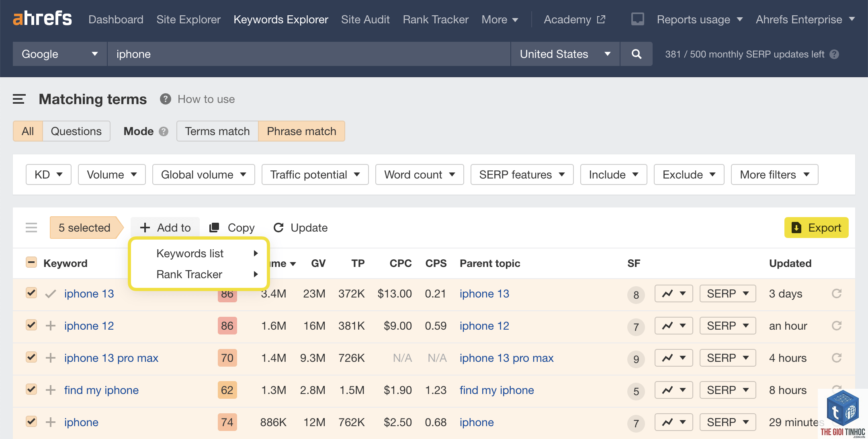Click the plus icon next to find my iphone
The image size is (868, 439).
[51, 390]
